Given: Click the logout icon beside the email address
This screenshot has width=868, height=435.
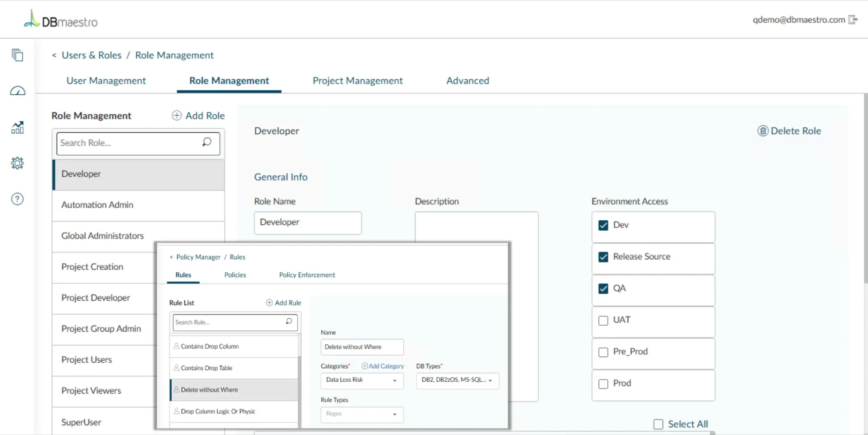Looking at the screenshot, I should (853, 20).
